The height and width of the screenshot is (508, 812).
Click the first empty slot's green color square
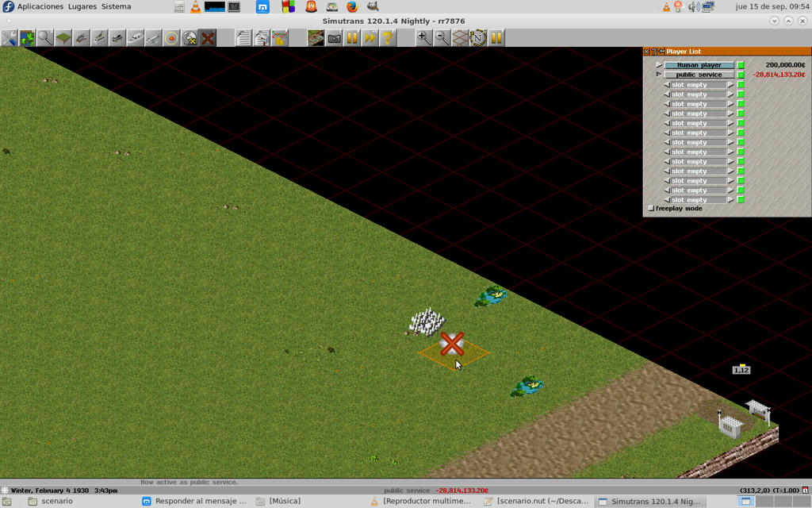tap(741, 84)
